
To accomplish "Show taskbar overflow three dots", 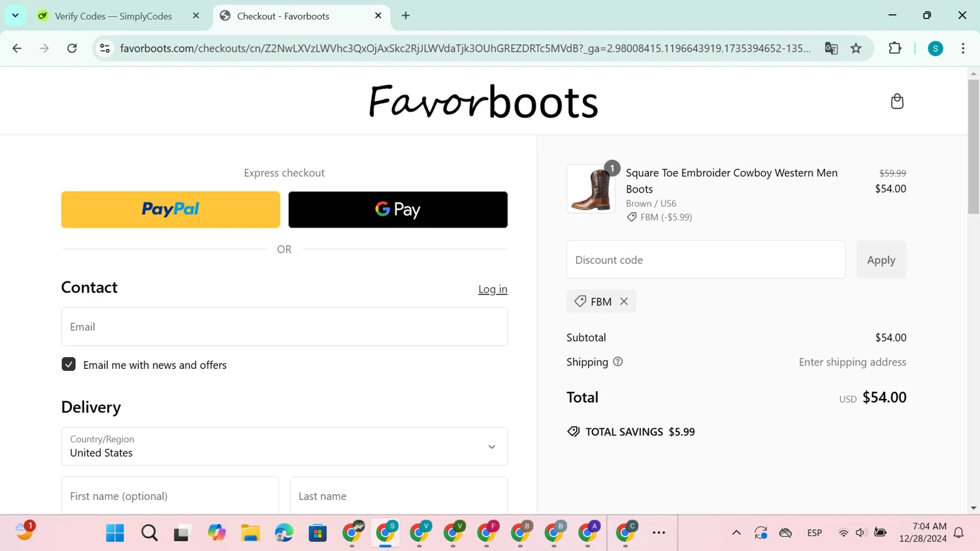I will pyautogui.click(x=659, y=533).
